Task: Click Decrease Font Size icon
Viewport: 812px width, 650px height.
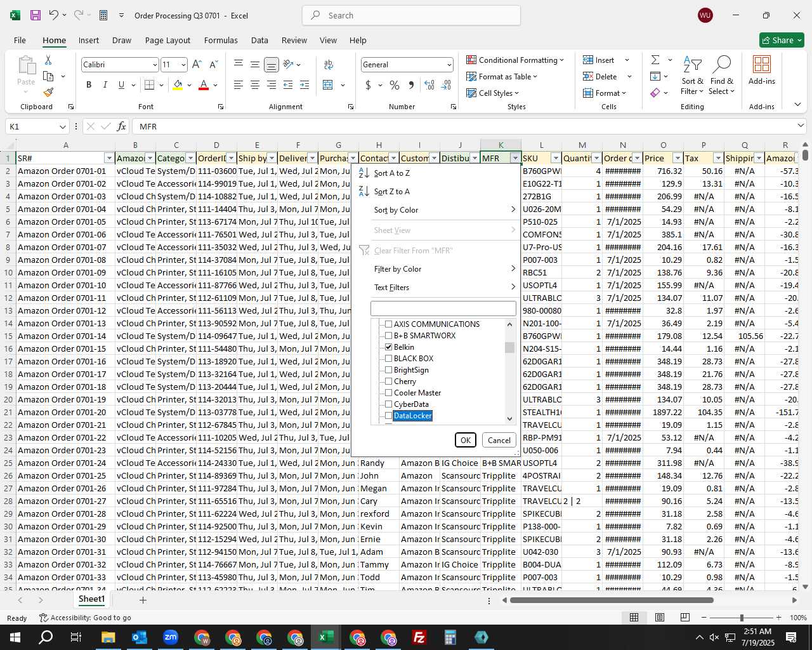Action: (213, 64)
